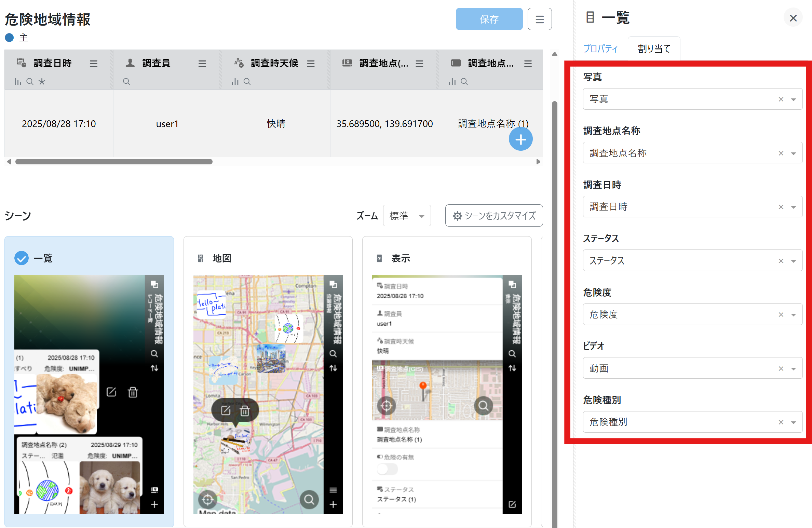This screenshot has width=812, height=528.
Task: Toggle the 危険の有無 switch
Action: 387,469
